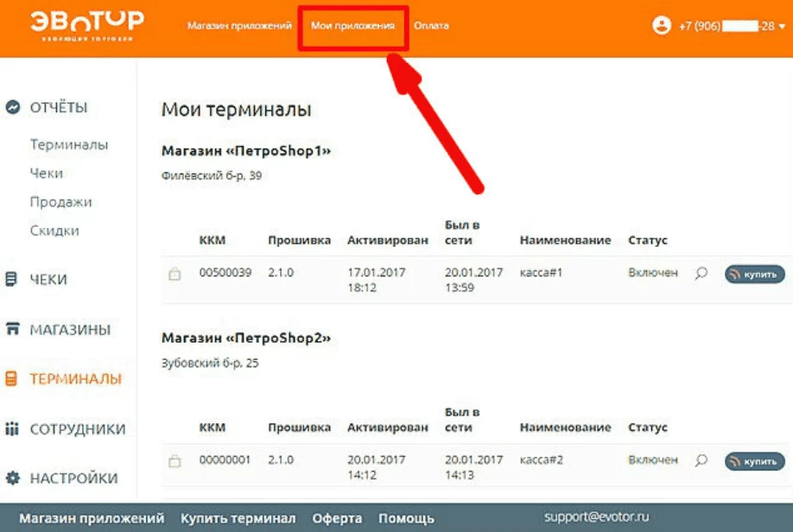
Task: Click the Shops storefront icon in sidebar
Action: 12,329
